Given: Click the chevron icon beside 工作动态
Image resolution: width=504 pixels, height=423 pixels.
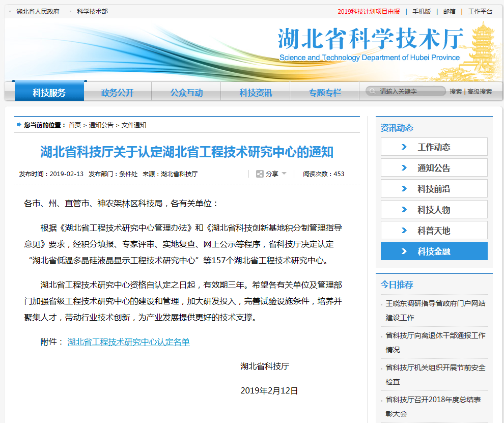Looking at the screenshot, I should tap(404, 147).
